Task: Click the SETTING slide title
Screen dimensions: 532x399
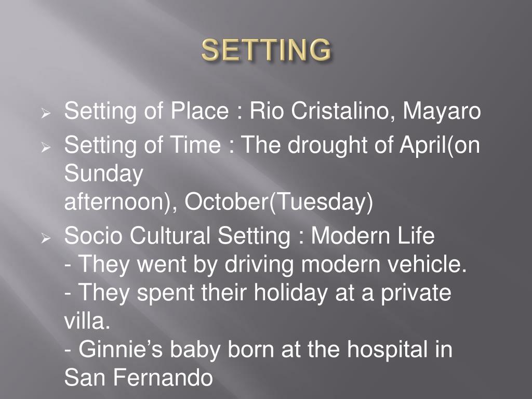Action: [266, 50]
